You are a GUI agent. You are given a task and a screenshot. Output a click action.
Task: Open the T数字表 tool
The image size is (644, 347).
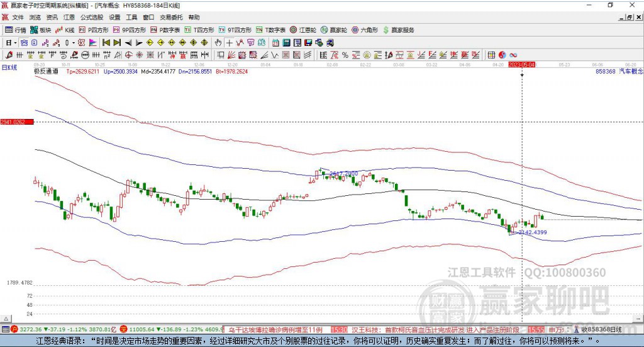coord(270,30)
